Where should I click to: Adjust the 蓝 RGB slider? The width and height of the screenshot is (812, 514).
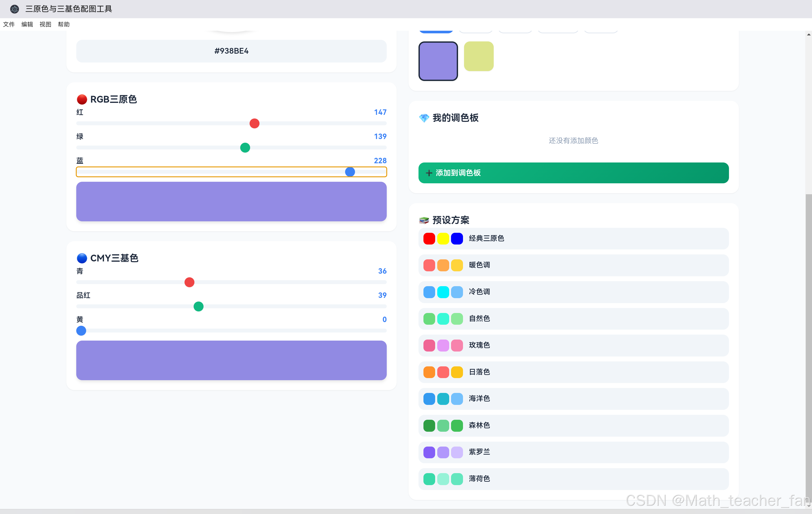231,172
